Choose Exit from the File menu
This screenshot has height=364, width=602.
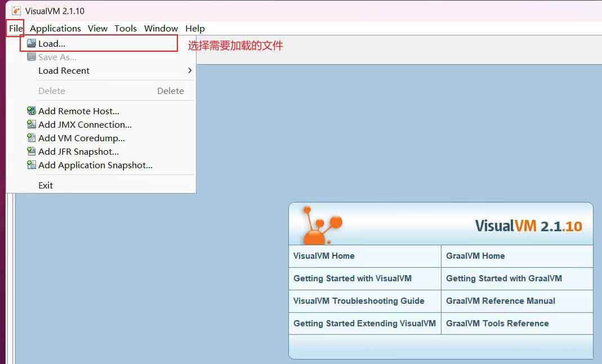pos(46,185)
